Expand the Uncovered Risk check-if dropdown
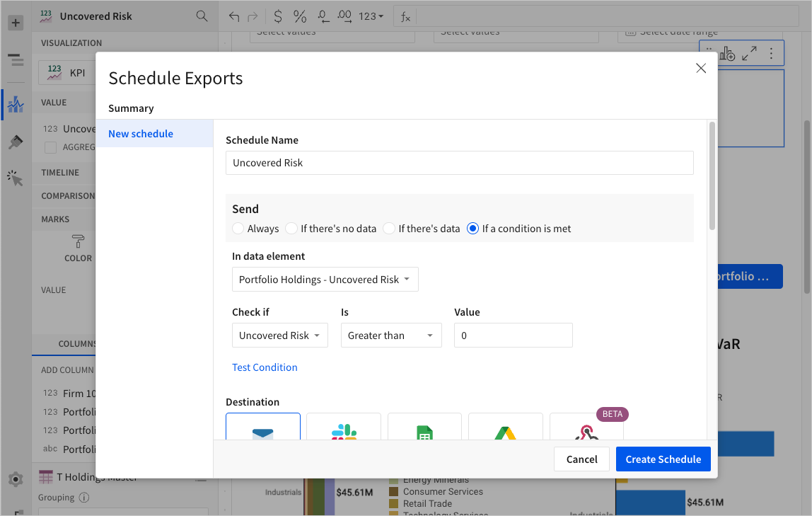Image resolution: width=812 pixels, height=516 pixels. tap(279, 336)
